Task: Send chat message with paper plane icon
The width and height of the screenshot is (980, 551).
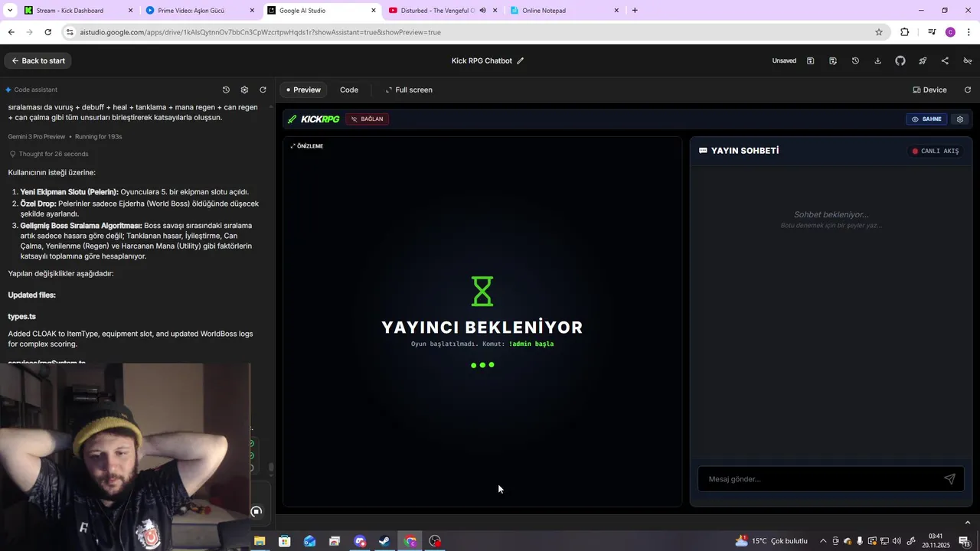Action: (949, 479)
